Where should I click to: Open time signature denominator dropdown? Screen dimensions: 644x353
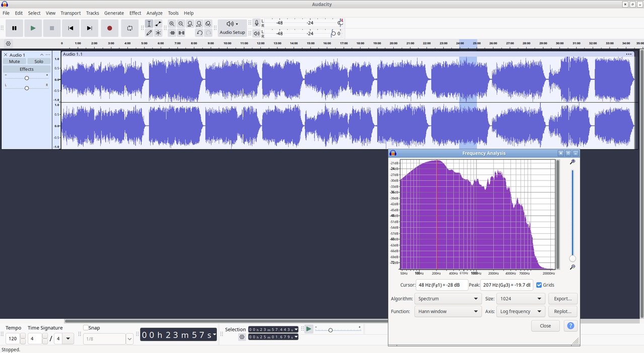click(x=69, y=339)
